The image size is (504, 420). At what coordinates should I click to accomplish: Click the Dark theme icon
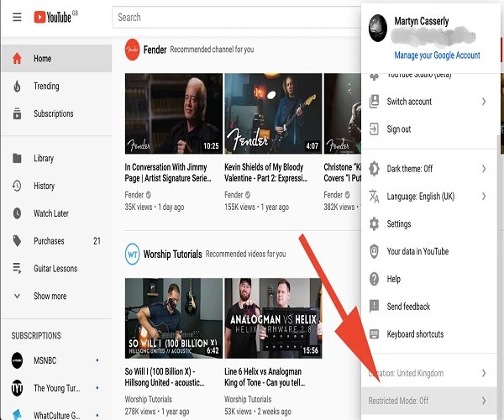(x=374, y=169)
